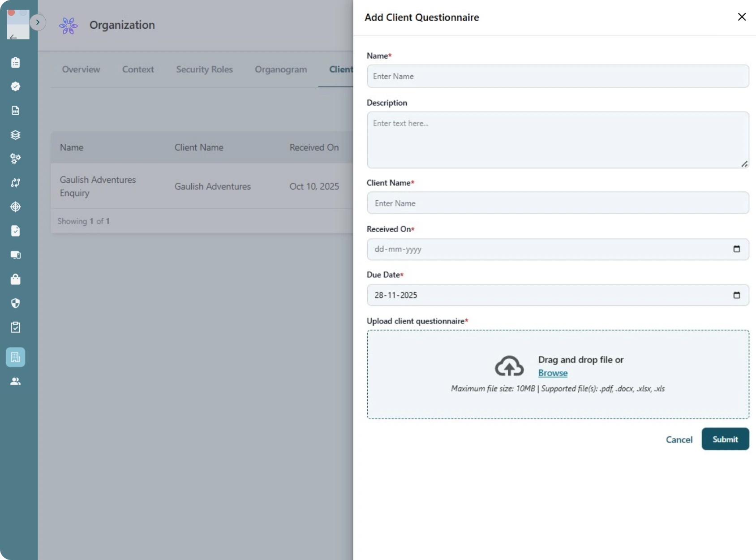Screen dimensions: 756x560
Task: Open the settings gears icon in sidebar
Action: click(15, 159)
